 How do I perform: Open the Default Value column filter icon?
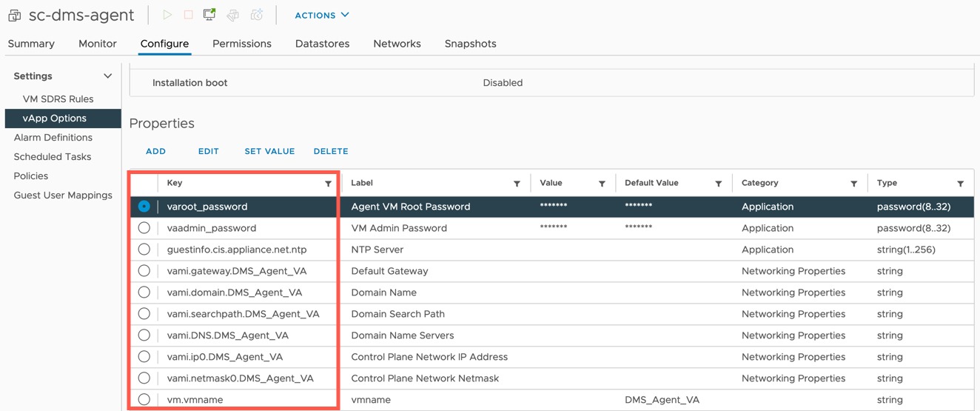718,184
